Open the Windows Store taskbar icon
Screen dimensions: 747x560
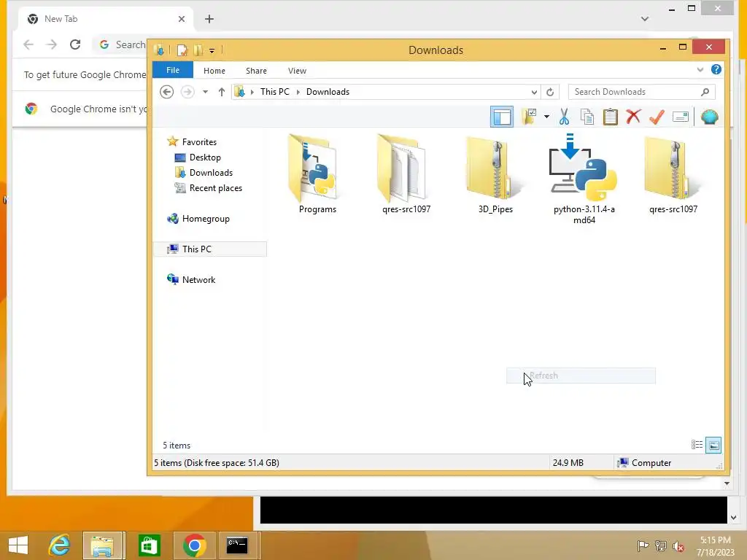tap(149, 545)
